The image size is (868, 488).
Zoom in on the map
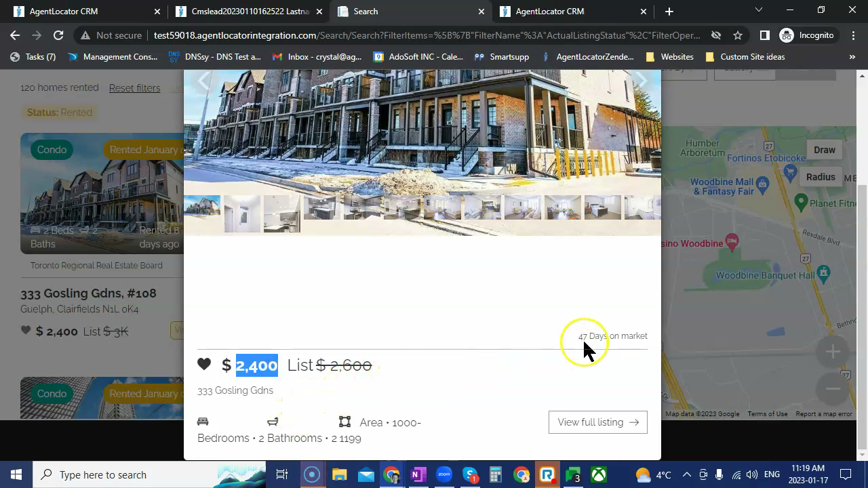pos(833,351)
